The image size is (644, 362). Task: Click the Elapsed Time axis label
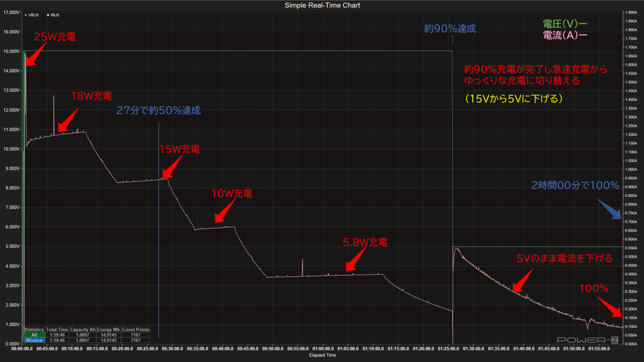click(x=322, y=355)
